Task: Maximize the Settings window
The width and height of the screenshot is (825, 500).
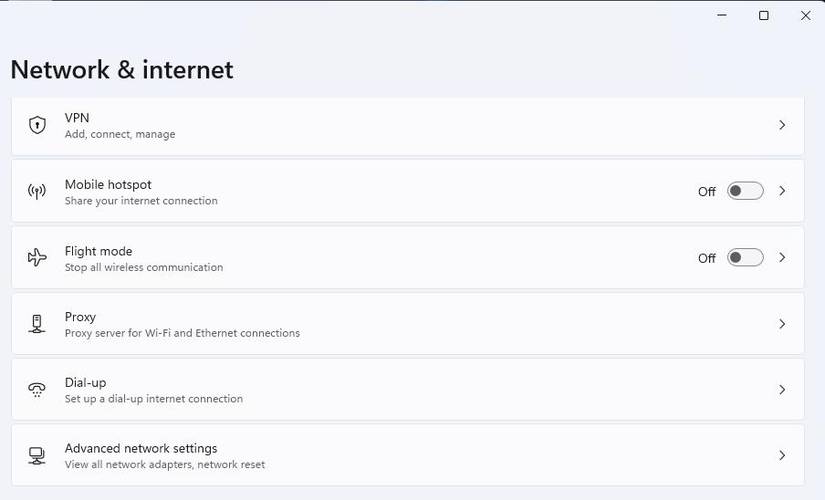Action: (x=764, y=15)
